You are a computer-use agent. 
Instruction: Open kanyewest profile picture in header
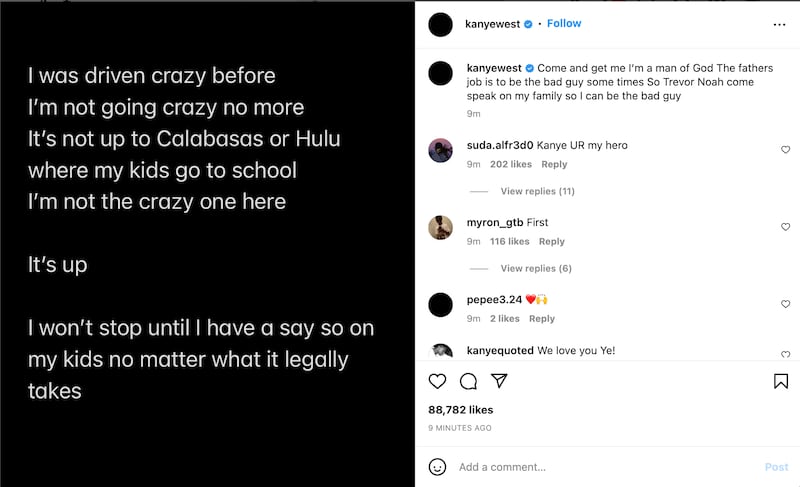[440, 24]
